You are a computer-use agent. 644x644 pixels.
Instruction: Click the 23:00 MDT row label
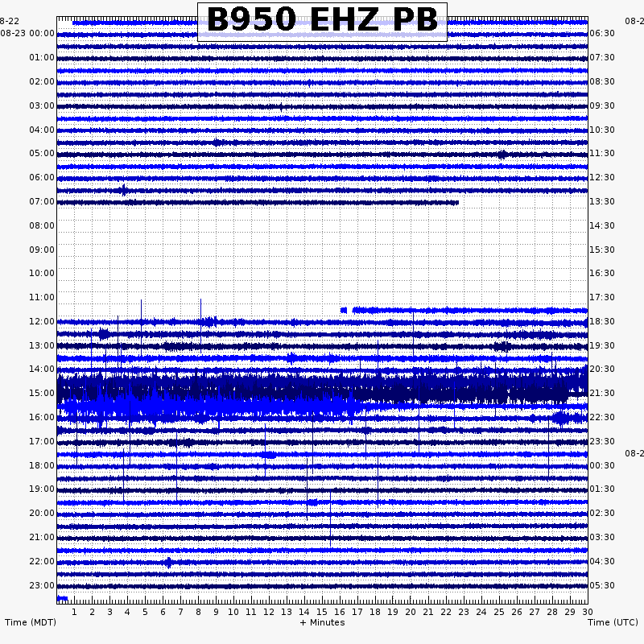point(42,586)
